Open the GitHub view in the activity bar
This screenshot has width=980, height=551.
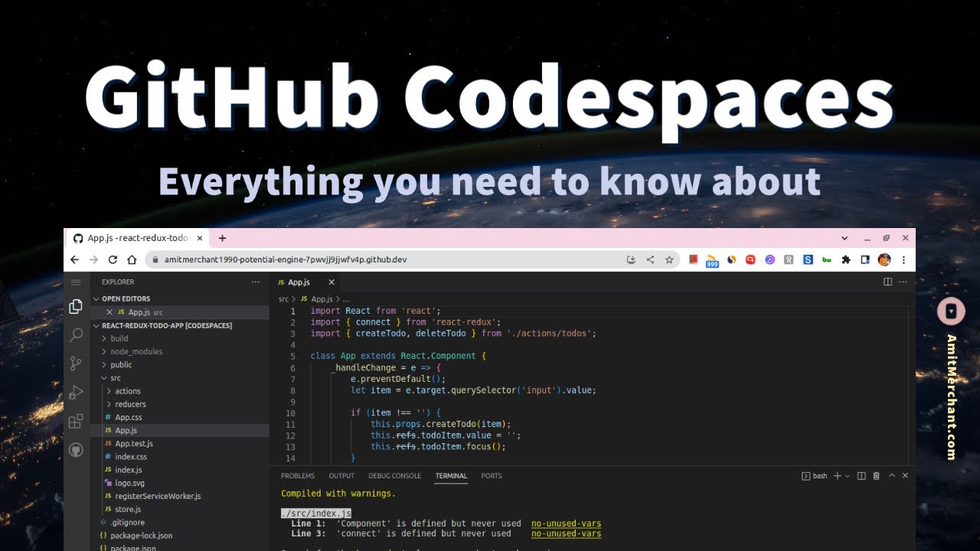point(76,449)
